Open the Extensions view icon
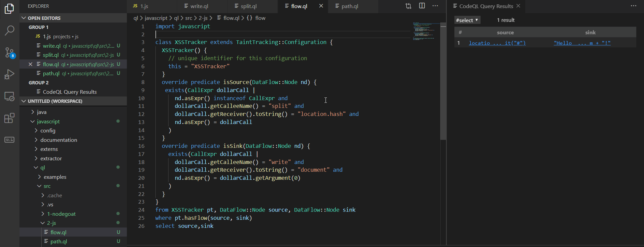This screenshot has width=644, height=247. pyautogui.click(x=9, y=118)
